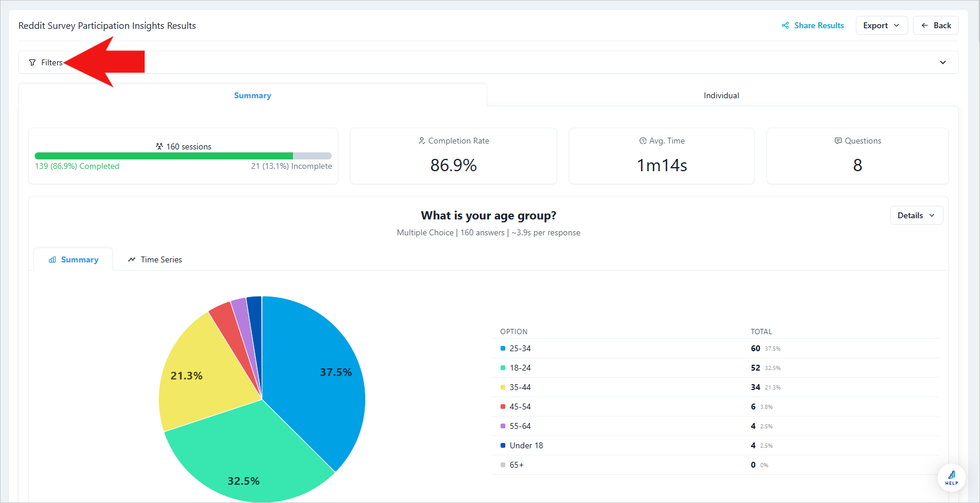Click the Share Results network icon
Viewport: 980px width, 503px height.
[785, 25]
